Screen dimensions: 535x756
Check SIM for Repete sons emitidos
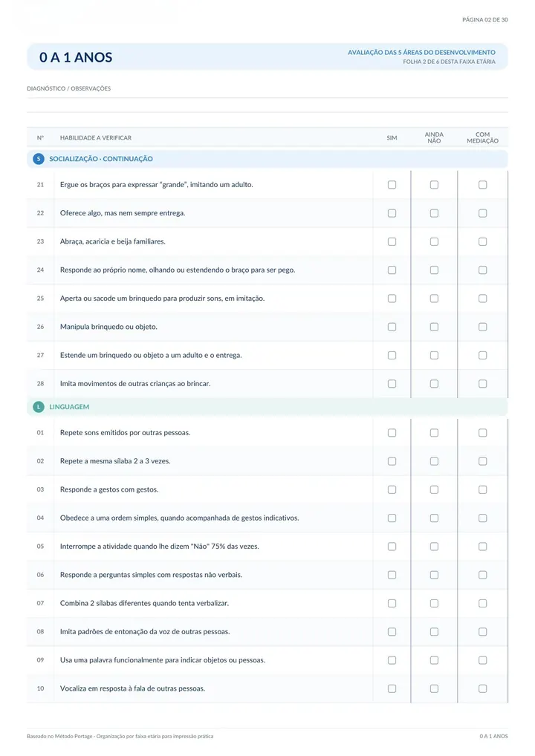pyautogui.click(x=392, y=433)
